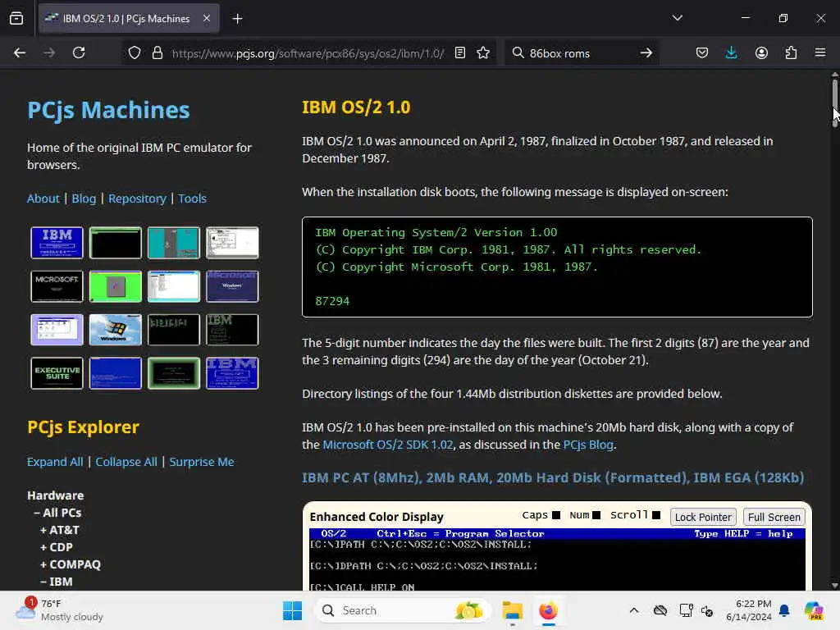Image resolution: width=840 pixels, height=630 pixels.
Task: Open the Blog link in sidebar
Action: (84, 199)
